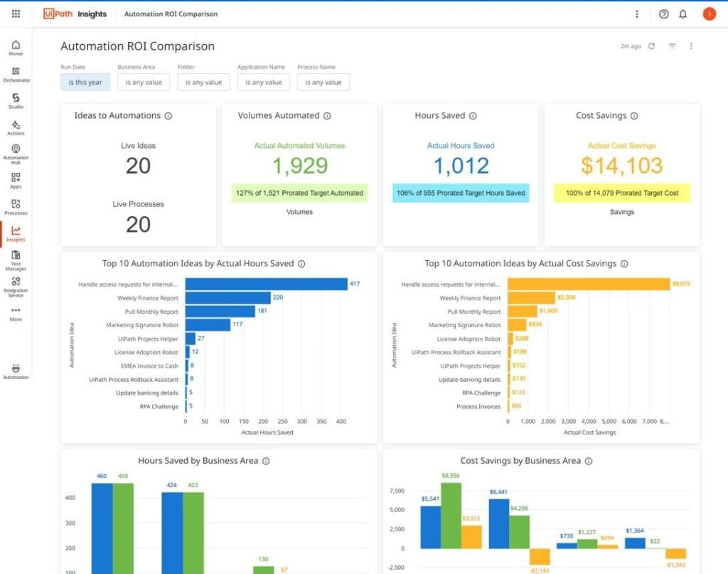
Task: Open dashboard actions three-dot menu
Action: coord(691,46)
